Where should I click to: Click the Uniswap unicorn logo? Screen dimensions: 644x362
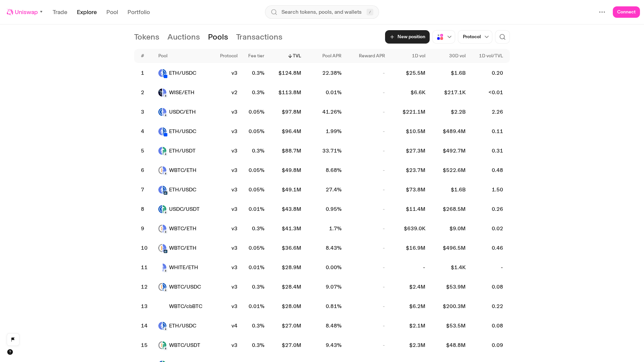(10, 12)
